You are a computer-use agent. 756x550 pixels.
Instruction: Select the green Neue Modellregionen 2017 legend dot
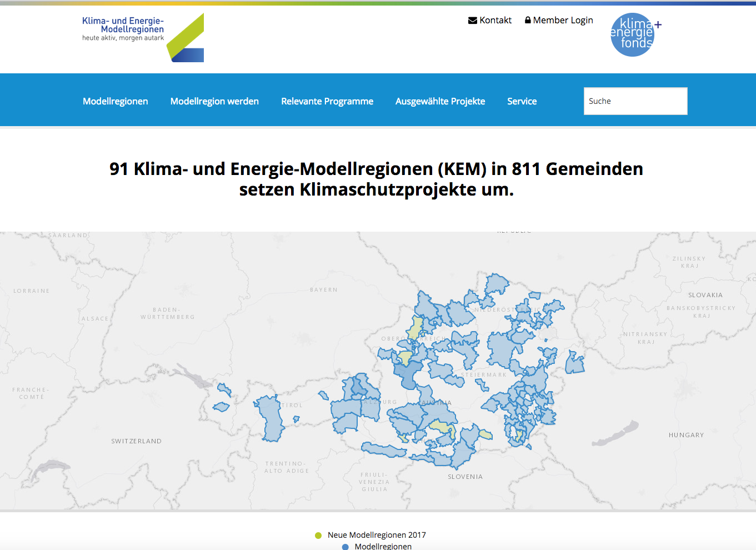pos(318,536)
